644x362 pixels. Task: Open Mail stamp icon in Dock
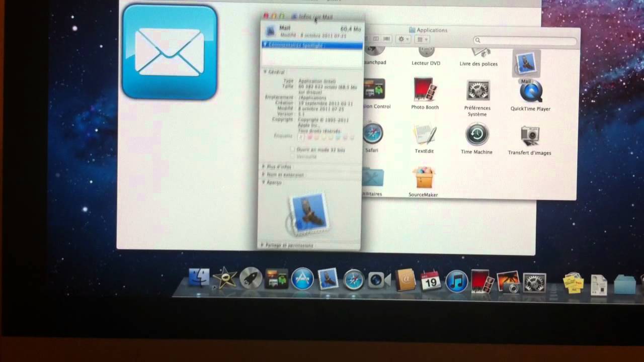(x=328, y=279)
